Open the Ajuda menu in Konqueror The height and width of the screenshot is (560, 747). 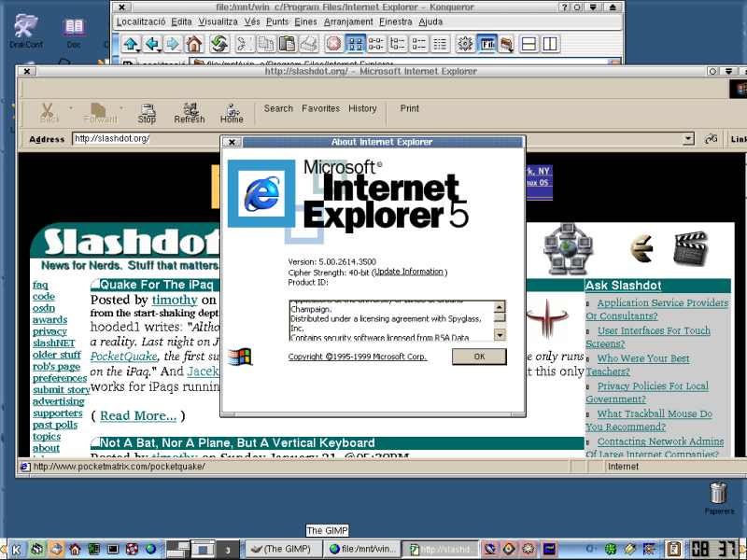(x=430, y=21)
